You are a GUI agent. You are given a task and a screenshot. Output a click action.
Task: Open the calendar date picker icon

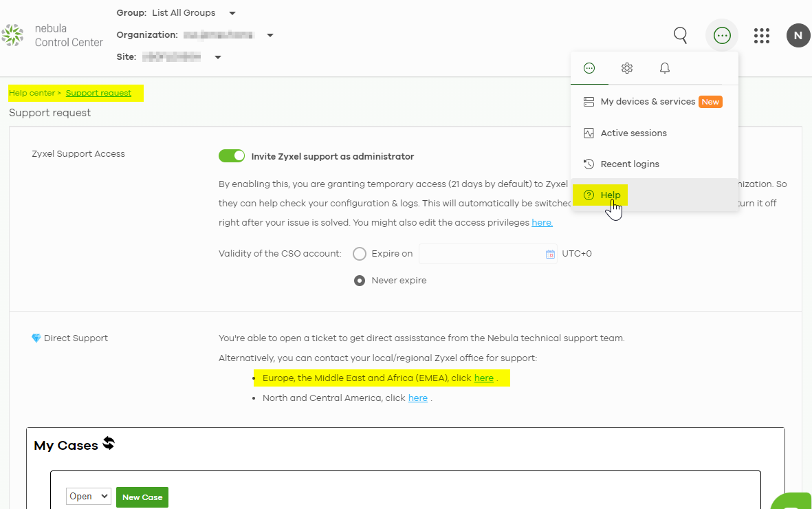pyautogui.click(x=550, y=254)
